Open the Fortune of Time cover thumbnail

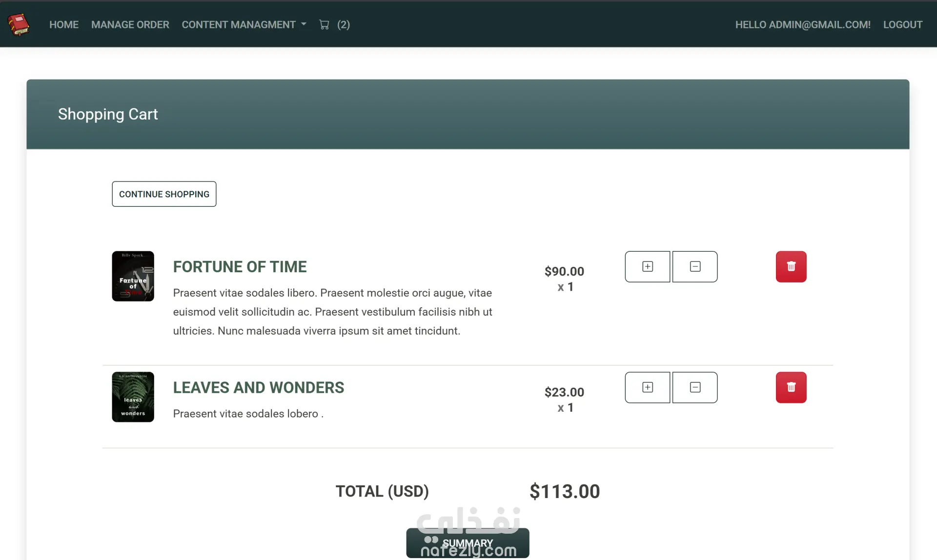click(x=133, y=276)
